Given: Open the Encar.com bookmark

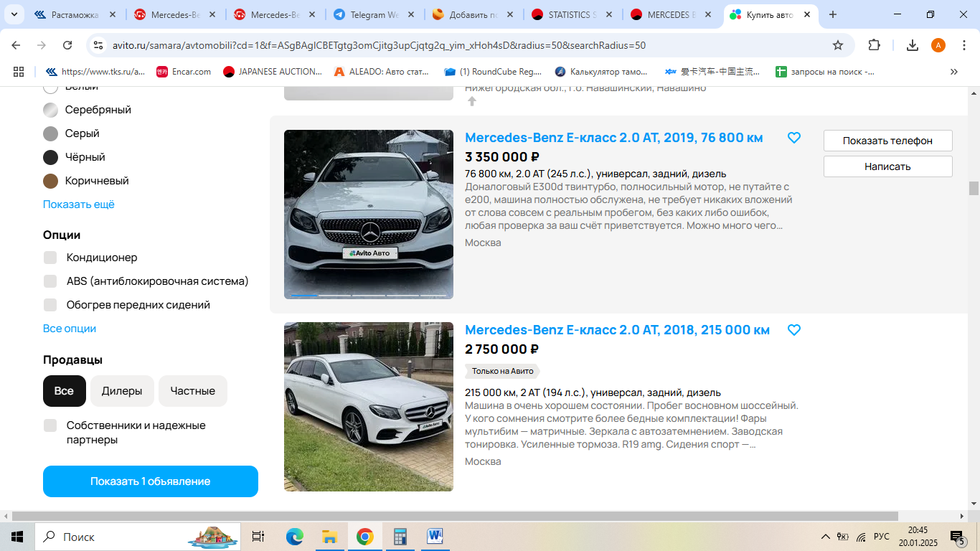Looking at the screenshot, I should pyautogui.click(x=184, y=72).
